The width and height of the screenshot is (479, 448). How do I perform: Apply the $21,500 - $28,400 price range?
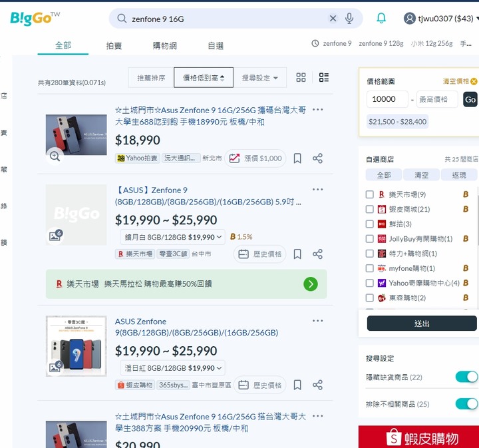[x=397, y=122]
